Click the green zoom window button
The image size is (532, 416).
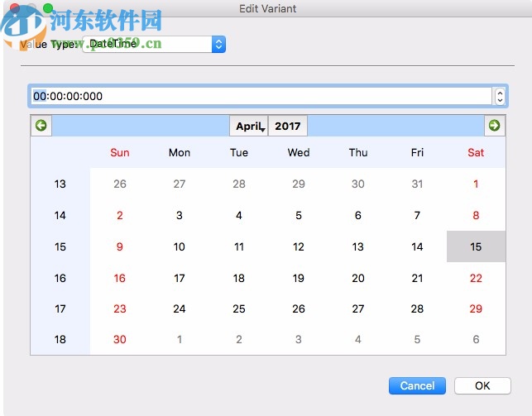(x=48, y=7)
